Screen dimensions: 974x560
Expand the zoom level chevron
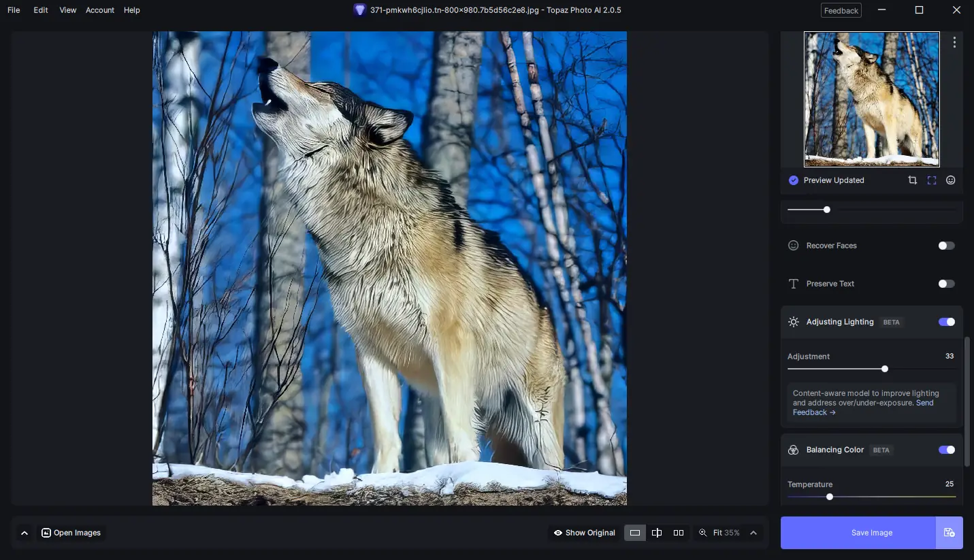(x=753, y=533)
